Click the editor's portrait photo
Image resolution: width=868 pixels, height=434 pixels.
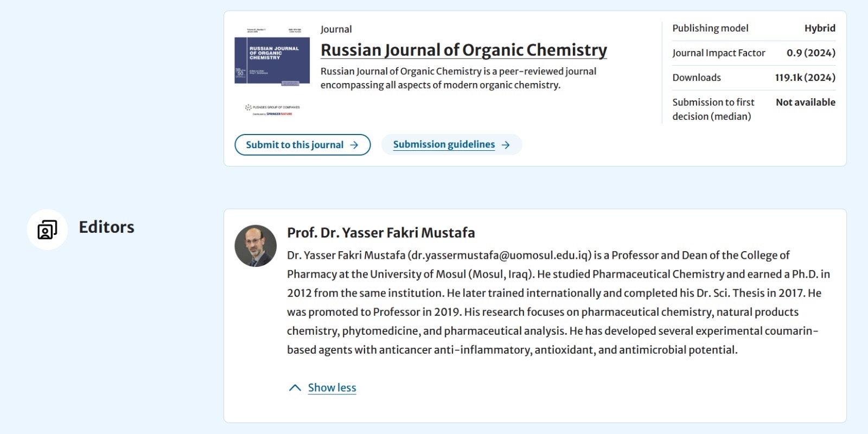(x=256, y=246)
